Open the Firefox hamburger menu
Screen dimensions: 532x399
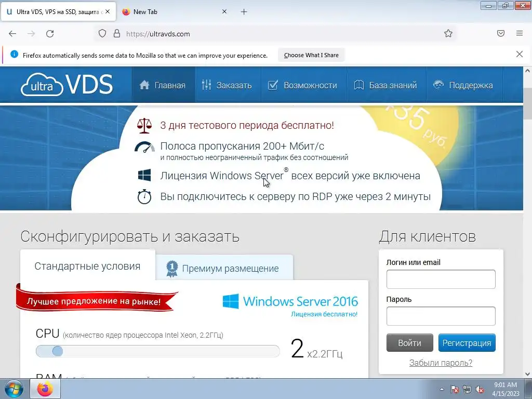coord(520,33)
